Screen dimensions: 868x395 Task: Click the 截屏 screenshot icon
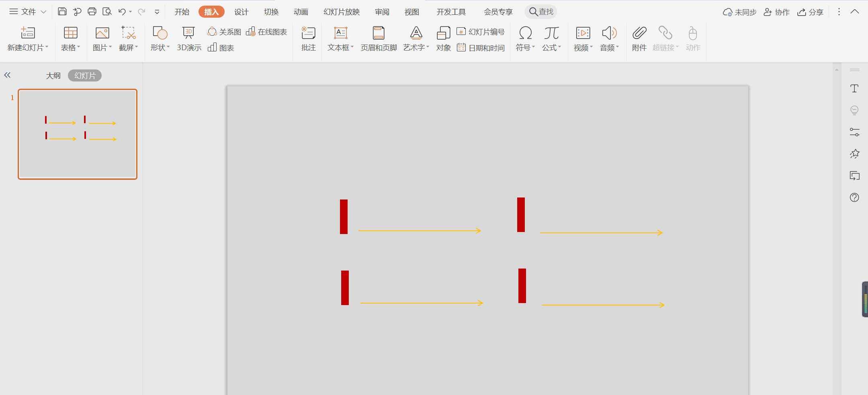click(x=129, y=33)
